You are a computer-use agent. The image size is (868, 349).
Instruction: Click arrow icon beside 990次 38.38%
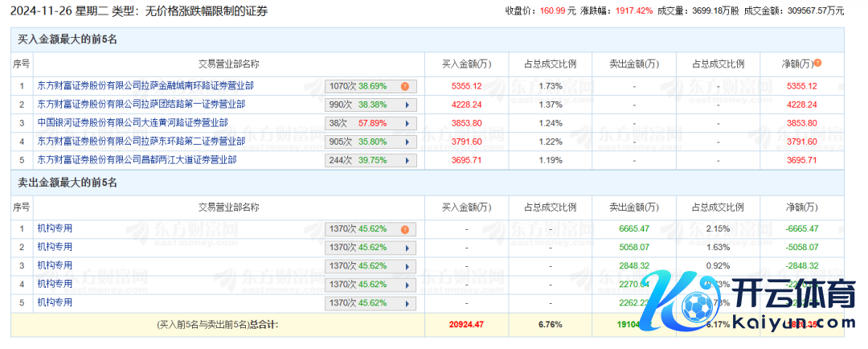(406, 105)
